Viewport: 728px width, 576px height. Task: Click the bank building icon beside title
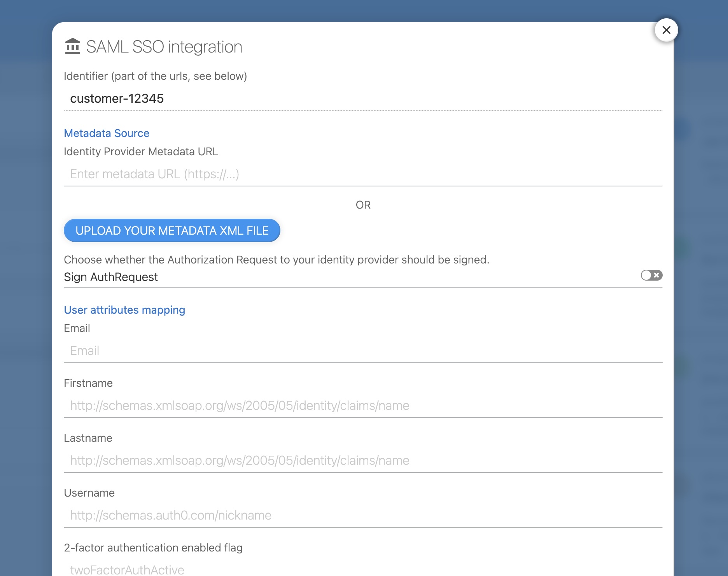coord(72,46)
